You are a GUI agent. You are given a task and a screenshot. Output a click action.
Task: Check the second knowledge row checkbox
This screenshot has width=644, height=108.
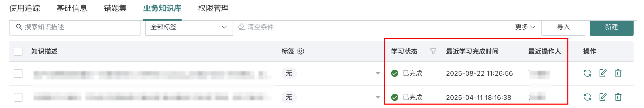(18, 97)
